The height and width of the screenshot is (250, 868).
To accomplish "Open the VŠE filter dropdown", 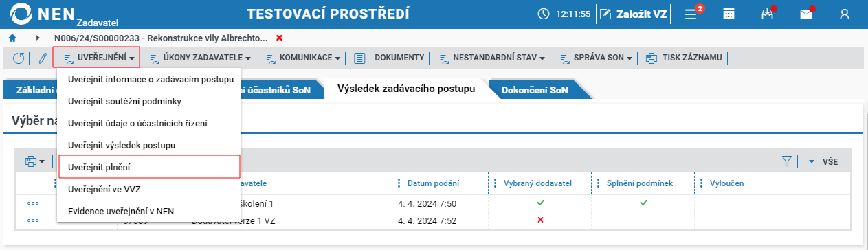I will [x=823, y=161].
